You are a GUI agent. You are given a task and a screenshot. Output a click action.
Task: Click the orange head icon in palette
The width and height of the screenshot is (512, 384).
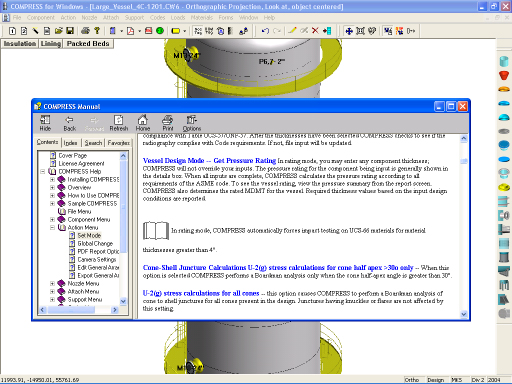pos(504,89)
